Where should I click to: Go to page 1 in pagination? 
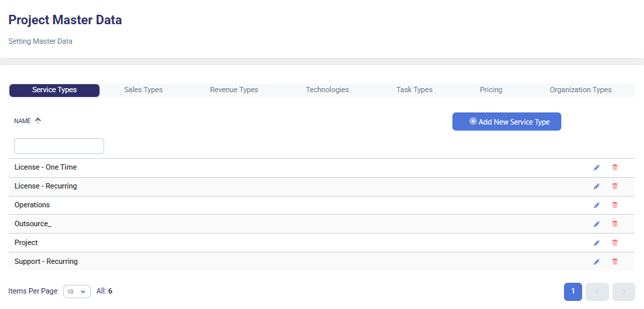[x=573, y=291]
